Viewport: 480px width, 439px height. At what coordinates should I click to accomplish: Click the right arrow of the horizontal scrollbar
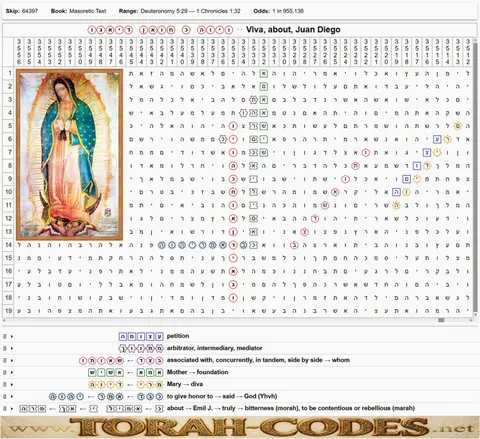click(x=471, y=320)
